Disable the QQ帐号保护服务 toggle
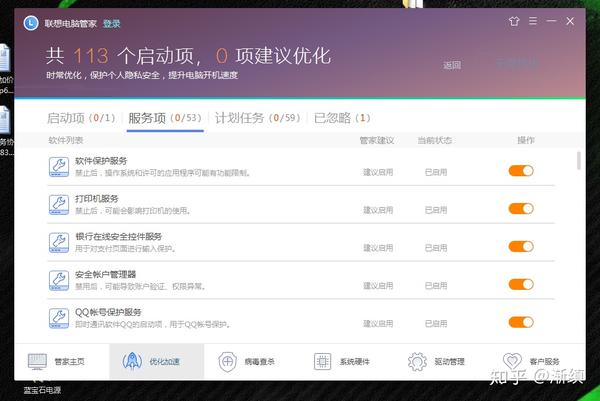Image resolution: width=600 pixels, height=401 pixels. [521, 322]
